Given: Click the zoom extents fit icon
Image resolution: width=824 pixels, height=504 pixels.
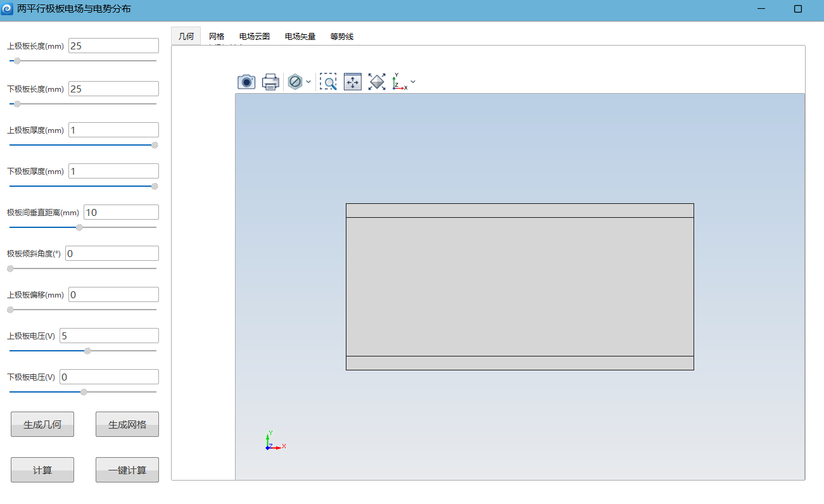Looking at the screenshot, I should pyautogui.click(x=377, y=82).
